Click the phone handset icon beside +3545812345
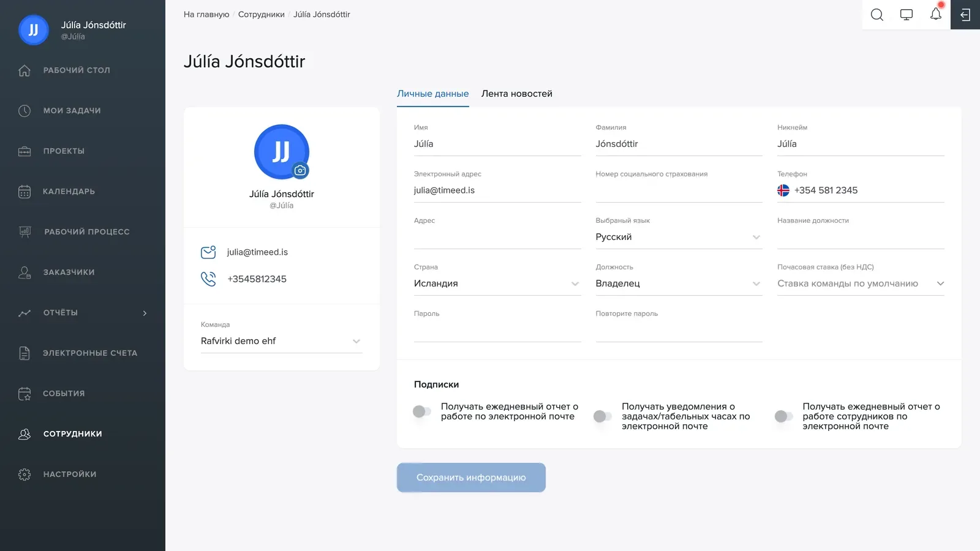This screenshot has height=551, width=980. 208,279
